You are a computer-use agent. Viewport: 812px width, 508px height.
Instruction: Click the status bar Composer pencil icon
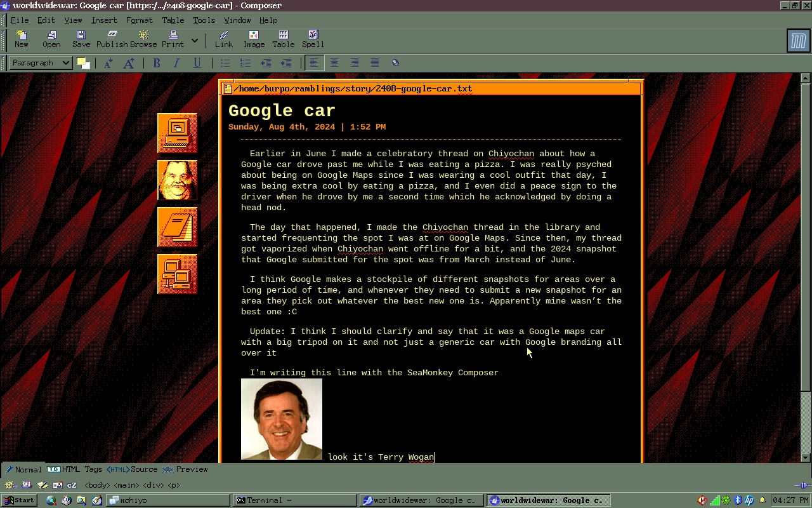click(x=42, y=485)
